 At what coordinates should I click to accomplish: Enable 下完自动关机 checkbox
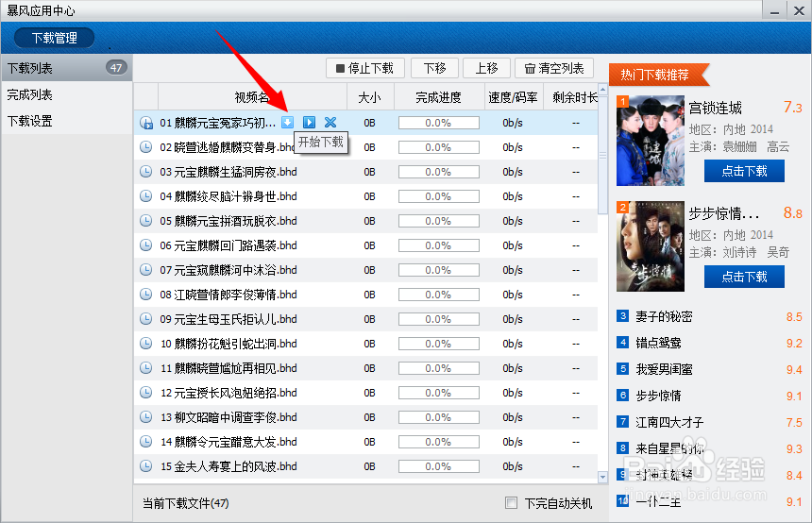pyautogui.click(x=511, y=503)
